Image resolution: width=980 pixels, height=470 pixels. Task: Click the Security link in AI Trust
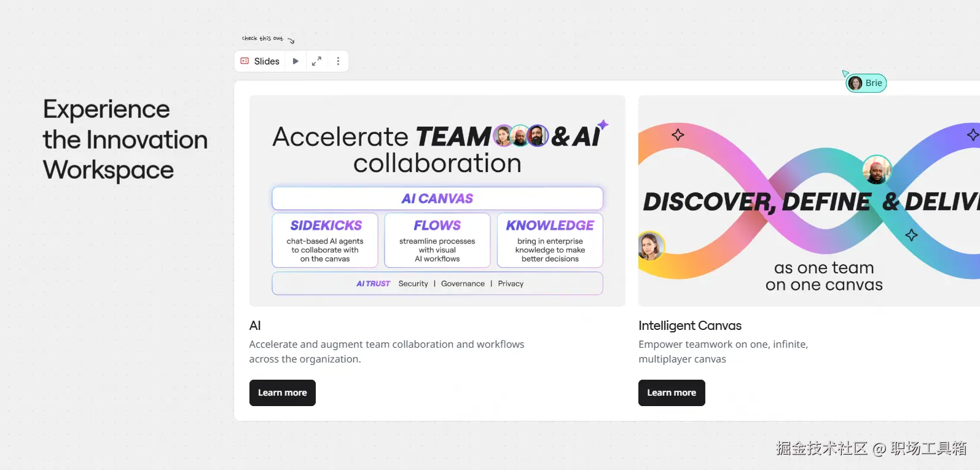pyautogui.click(x=413, y=284)
